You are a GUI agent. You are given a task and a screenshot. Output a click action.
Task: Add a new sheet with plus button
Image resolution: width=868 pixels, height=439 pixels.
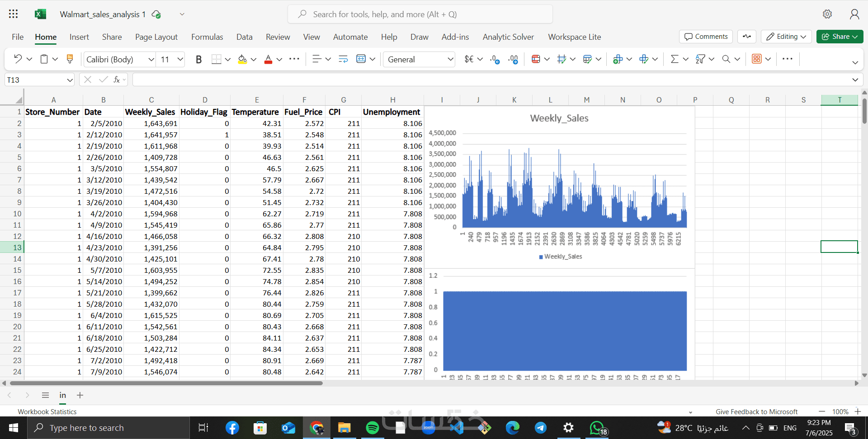[80, 395]
